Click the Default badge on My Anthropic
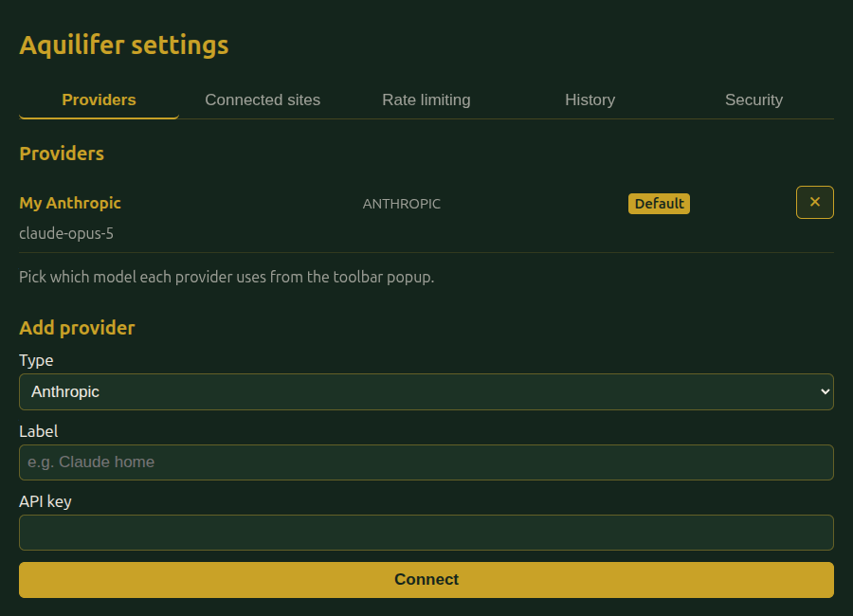Screen dimensions: 853x616 tap(659, 204)
